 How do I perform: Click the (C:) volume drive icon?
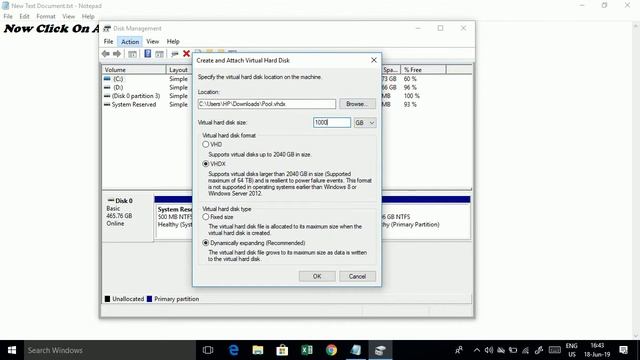[107, 79]
